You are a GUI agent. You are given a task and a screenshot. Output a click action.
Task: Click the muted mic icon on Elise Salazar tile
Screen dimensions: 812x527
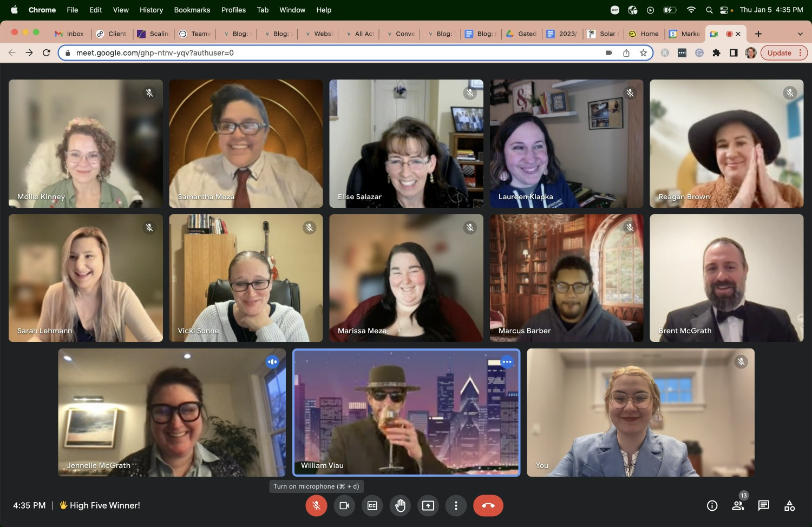coord(470,93)
